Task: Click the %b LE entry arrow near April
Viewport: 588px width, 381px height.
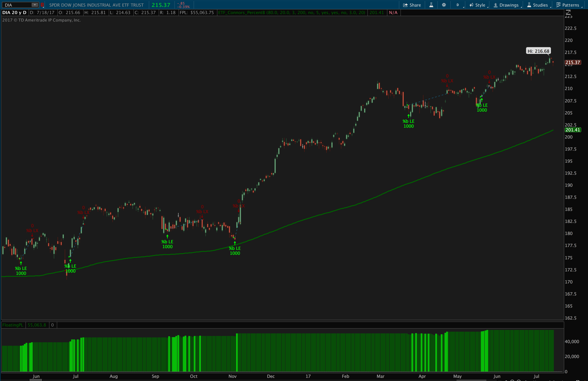Action: (408, 116)
